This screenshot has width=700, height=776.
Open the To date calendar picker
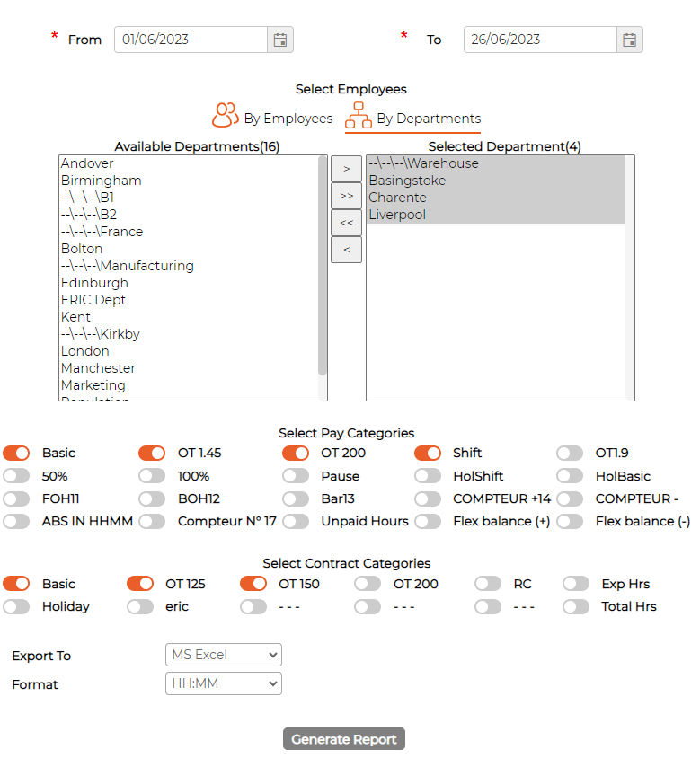629,40
